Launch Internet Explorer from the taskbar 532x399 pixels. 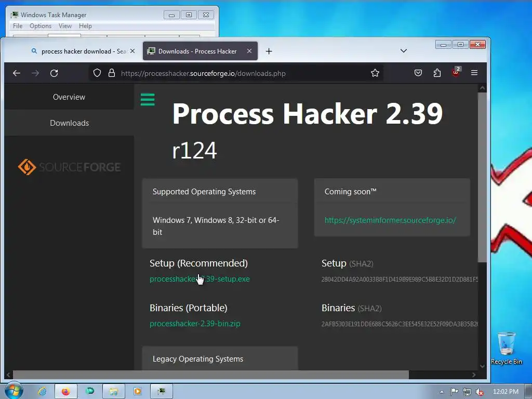(x=42, y=391)
